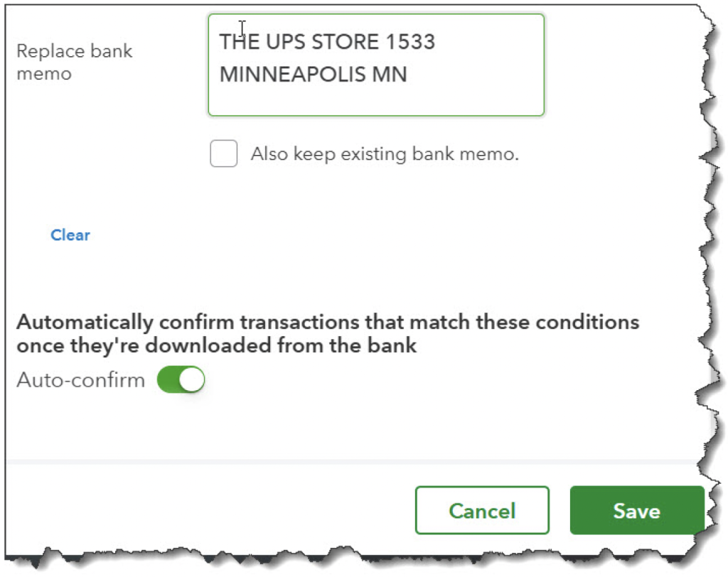The image size is (728, 577).
Task: Click the number '1533' in the memo field
Action: (410, 42)
